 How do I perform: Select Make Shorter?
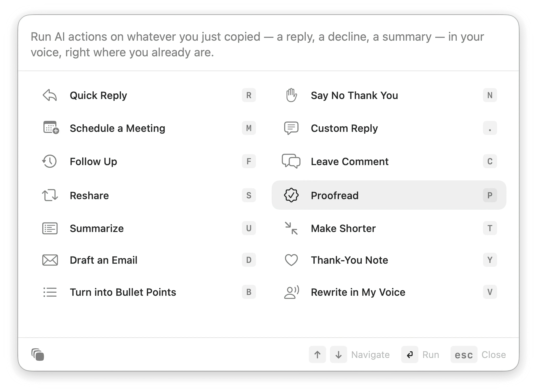(389, 228)
